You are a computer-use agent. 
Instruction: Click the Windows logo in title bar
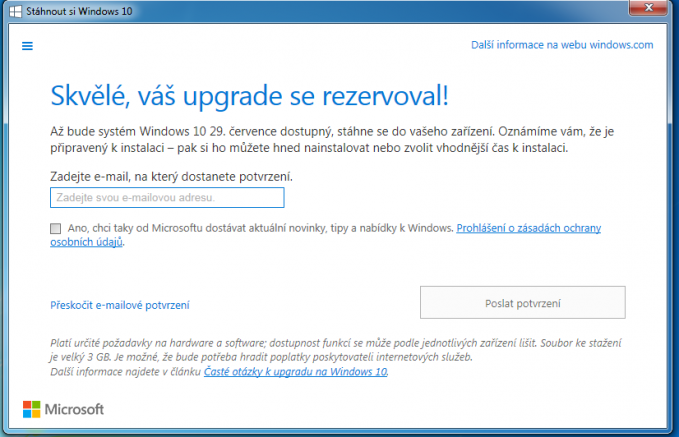(x=15, y=11)
